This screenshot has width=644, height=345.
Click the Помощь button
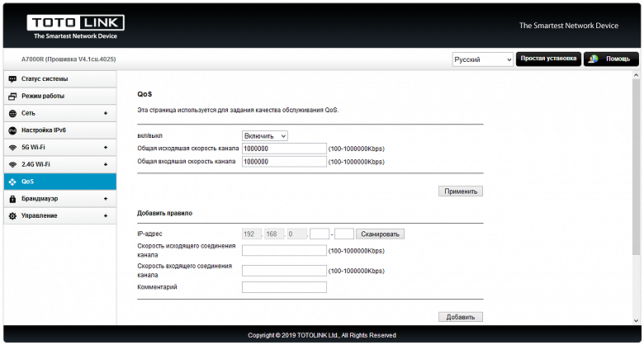[611, 59]
